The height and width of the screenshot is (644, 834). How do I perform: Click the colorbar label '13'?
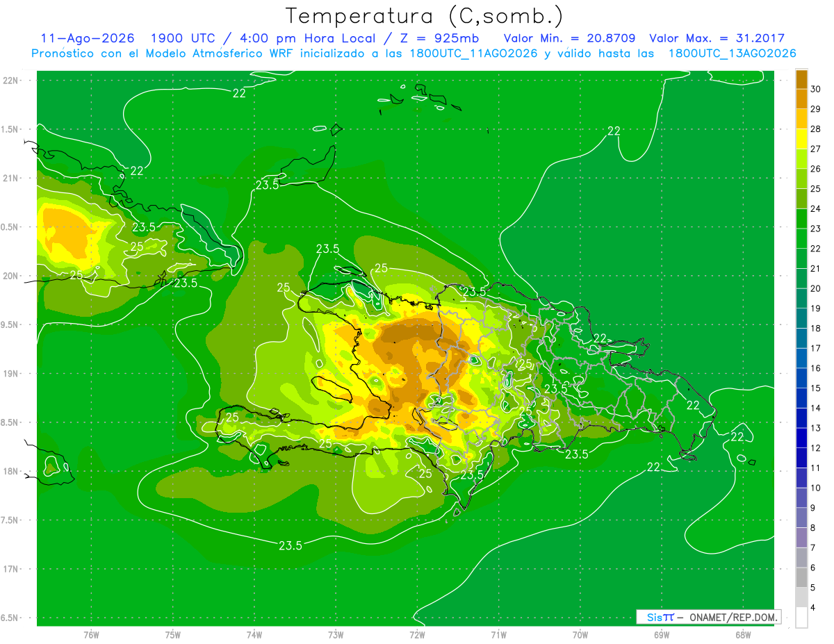pyautogui.click(x=815, y=428)
